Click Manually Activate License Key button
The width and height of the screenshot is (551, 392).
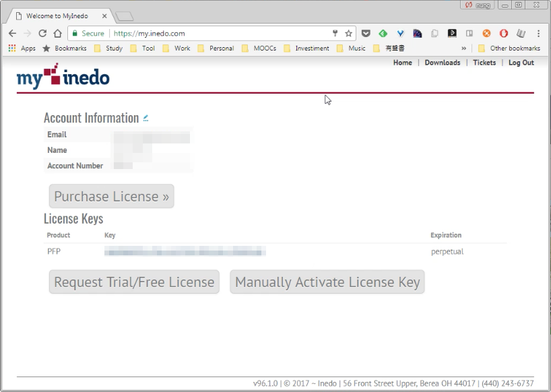tap(327, 282)
